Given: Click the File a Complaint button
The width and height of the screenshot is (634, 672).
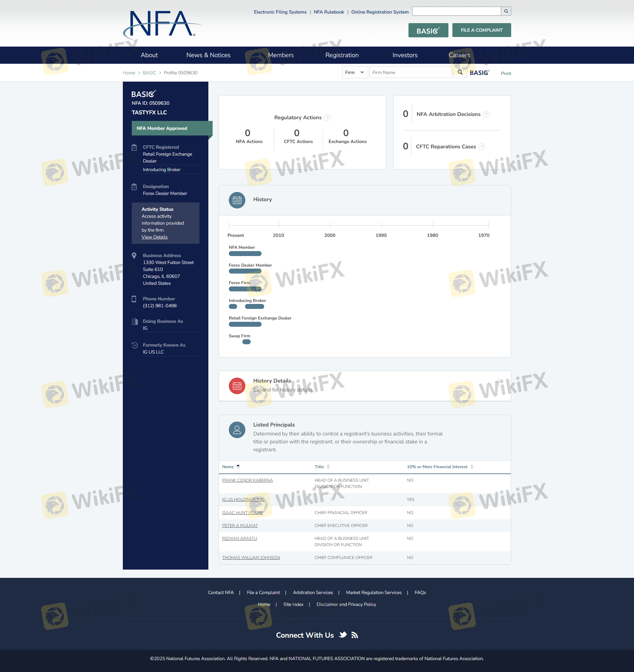Looking at the screenshot, I should tap(481, 30).
